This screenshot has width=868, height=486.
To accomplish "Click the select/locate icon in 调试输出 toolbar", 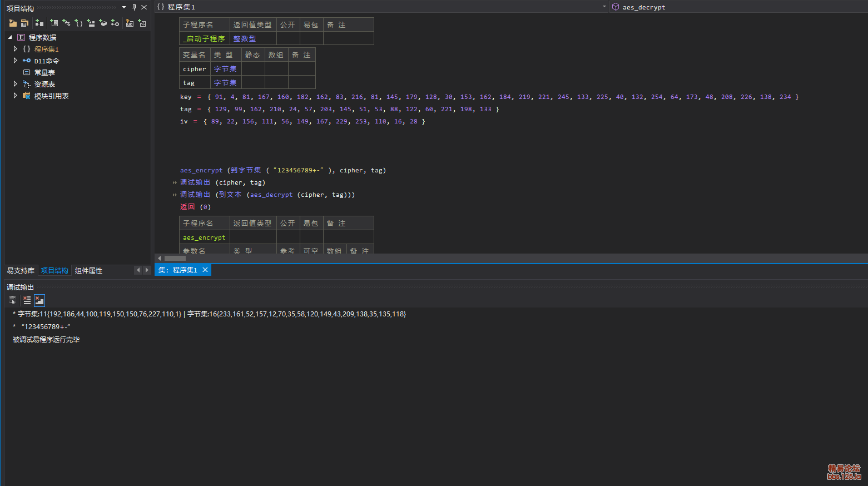I will point(13,300).
